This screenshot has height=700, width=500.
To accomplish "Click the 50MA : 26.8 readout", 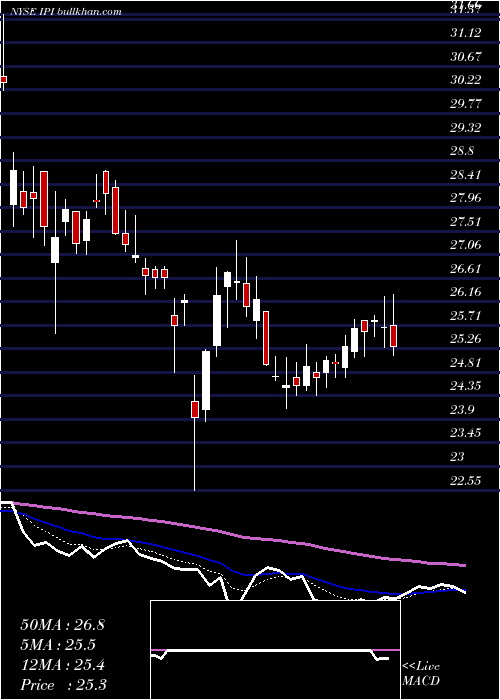I will click(62, 625).
